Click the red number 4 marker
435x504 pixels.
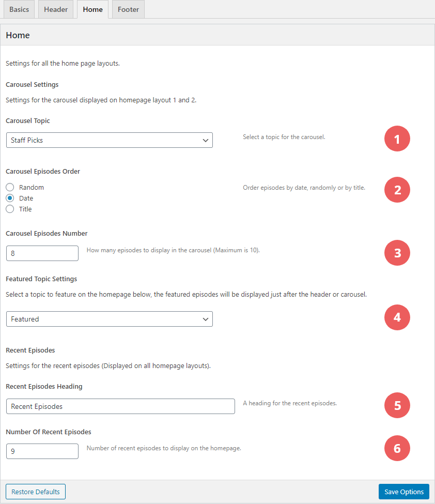pyautogui.click(x=397, y=317)
